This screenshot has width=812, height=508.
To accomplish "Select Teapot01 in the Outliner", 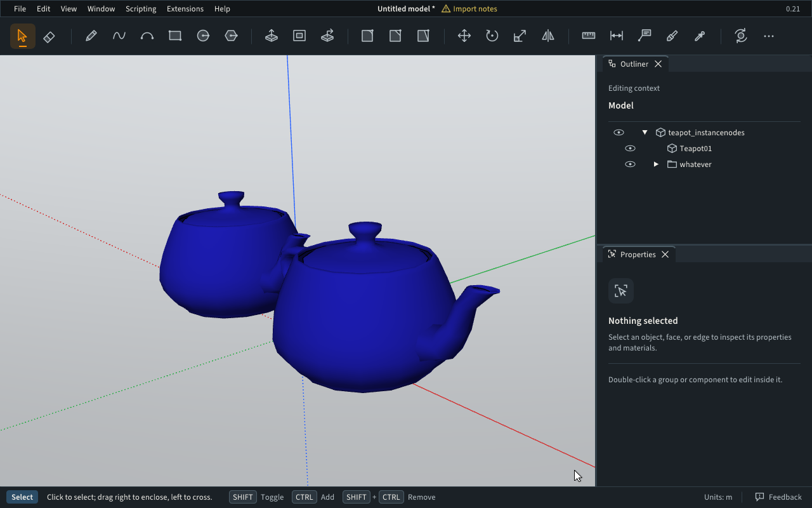I will pyautogui.click(x=696, y=149).
